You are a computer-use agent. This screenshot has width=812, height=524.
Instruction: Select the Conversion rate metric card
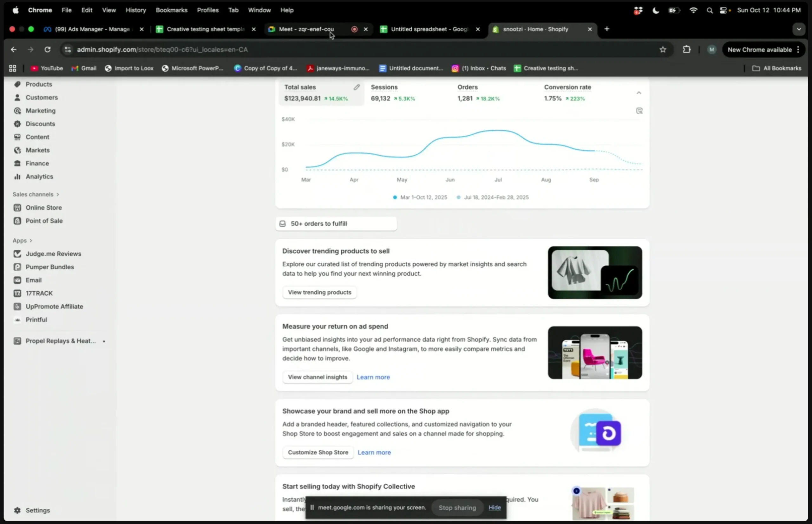pyautogui.click(x=567, y=93)
